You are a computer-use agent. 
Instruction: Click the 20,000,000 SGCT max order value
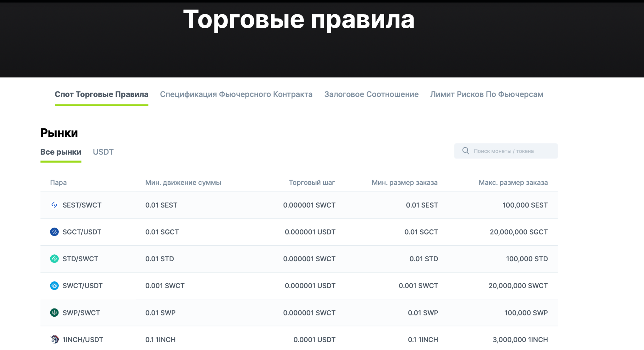(x=519, y=232)
